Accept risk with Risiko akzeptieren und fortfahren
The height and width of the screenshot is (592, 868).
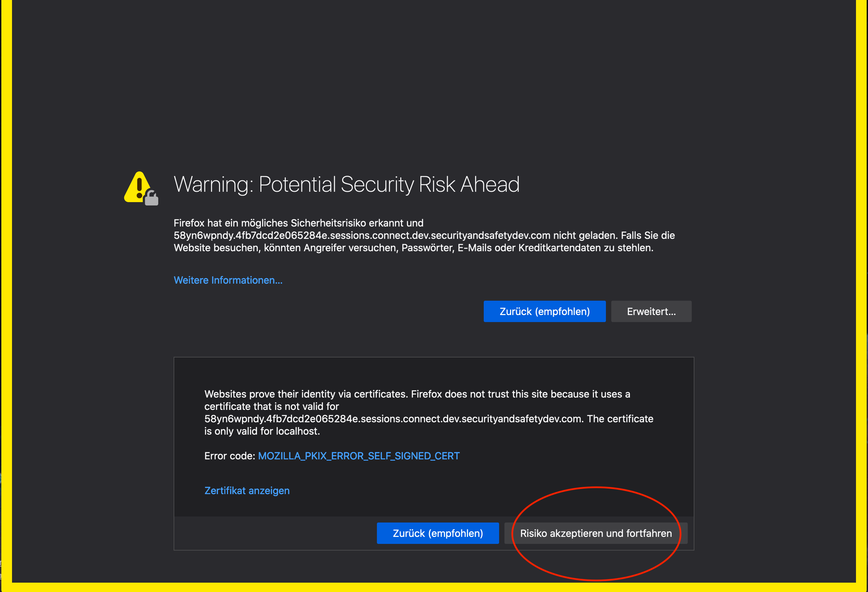(596, 533)
